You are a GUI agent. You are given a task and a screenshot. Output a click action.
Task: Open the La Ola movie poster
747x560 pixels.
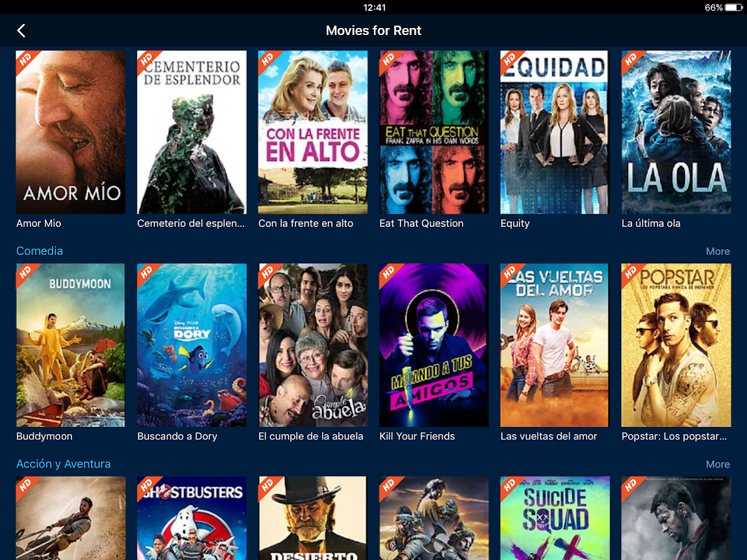click(x=676, y=132)
